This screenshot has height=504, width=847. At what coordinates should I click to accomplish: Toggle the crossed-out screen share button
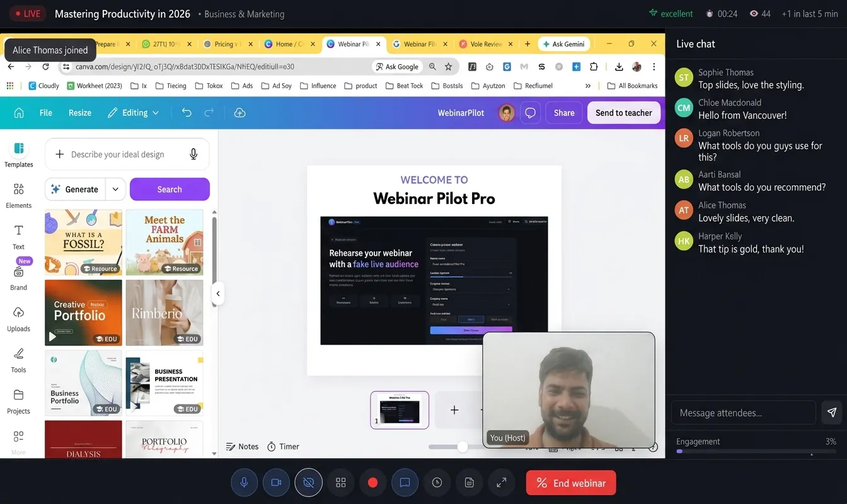coord(308,483)
